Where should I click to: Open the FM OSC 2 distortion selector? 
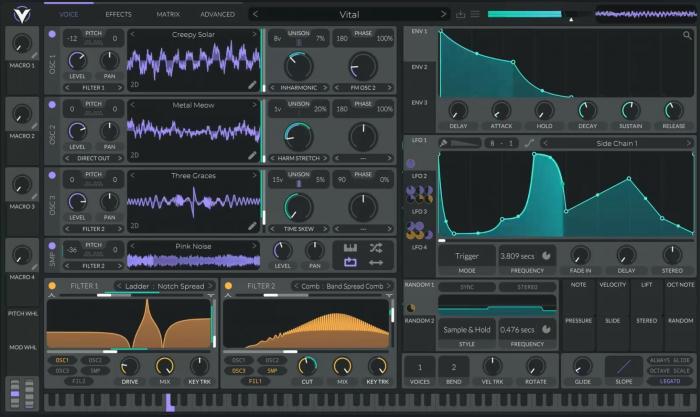363,88
